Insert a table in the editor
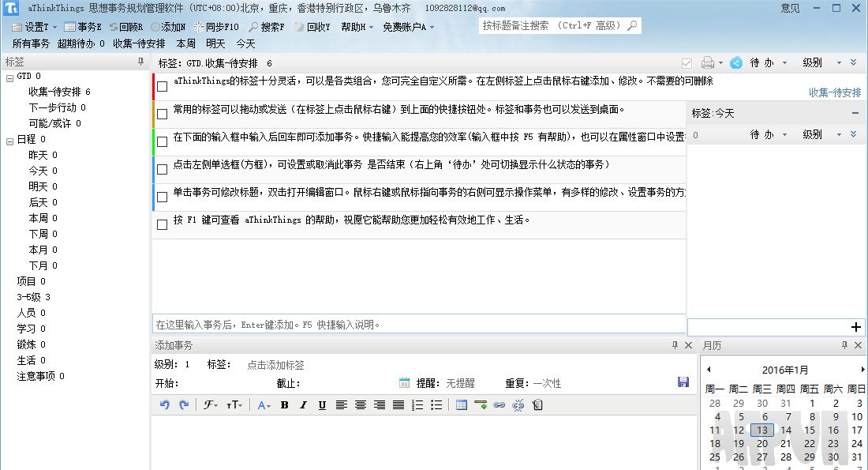The width and height of the screenshot is (868, 470). click(x=461, y=405)
